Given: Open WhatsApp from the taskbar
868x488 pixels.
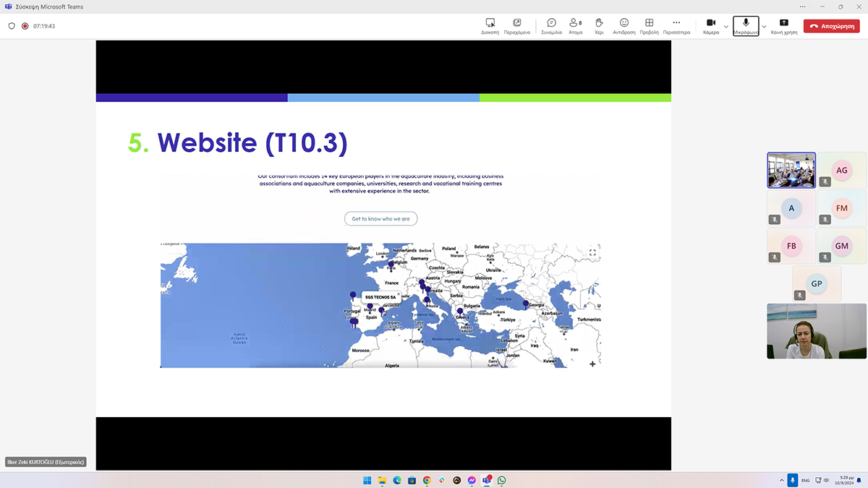Looking at the screenshot, I should 502,480.
